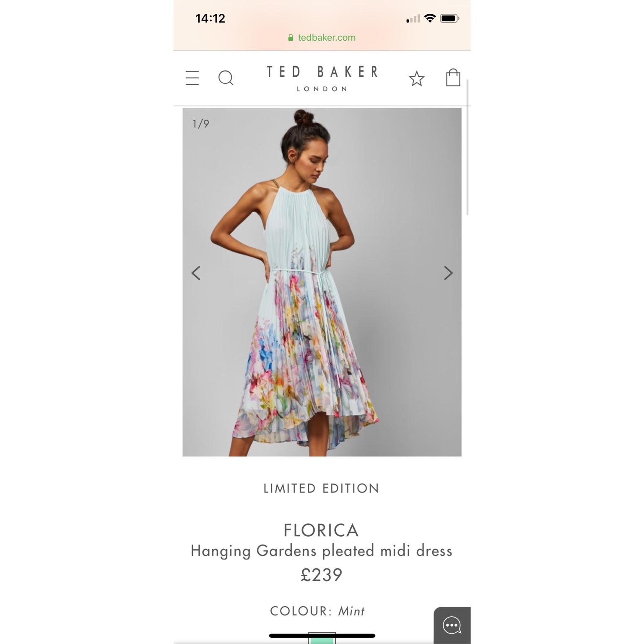Tap the battery status icon

[x=449, y=18]
